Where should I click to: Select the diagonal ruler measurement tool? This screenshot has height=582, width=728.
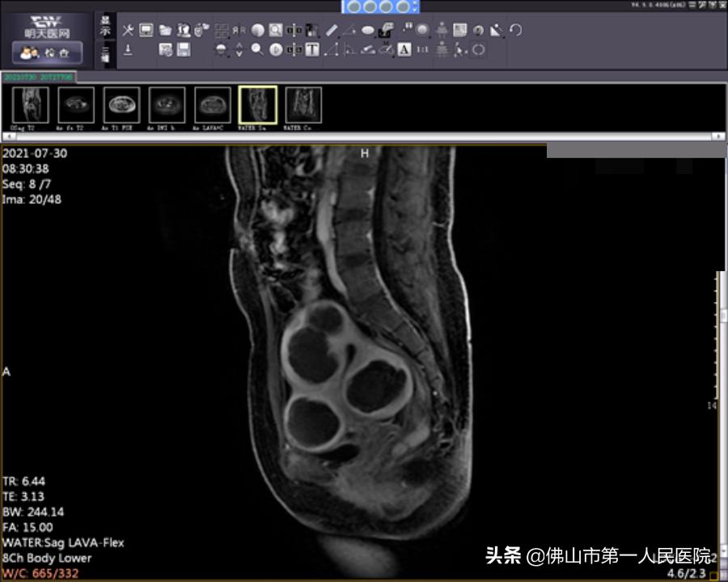pyautogui.click(x=332, y=31)
